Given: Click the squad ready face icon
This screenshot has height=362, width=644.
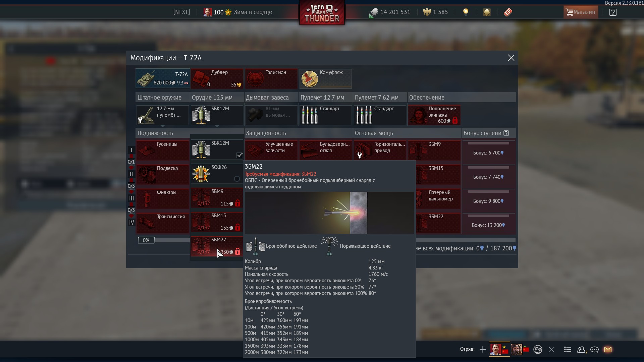Looking at the screenshot, I should coord(538,350).
